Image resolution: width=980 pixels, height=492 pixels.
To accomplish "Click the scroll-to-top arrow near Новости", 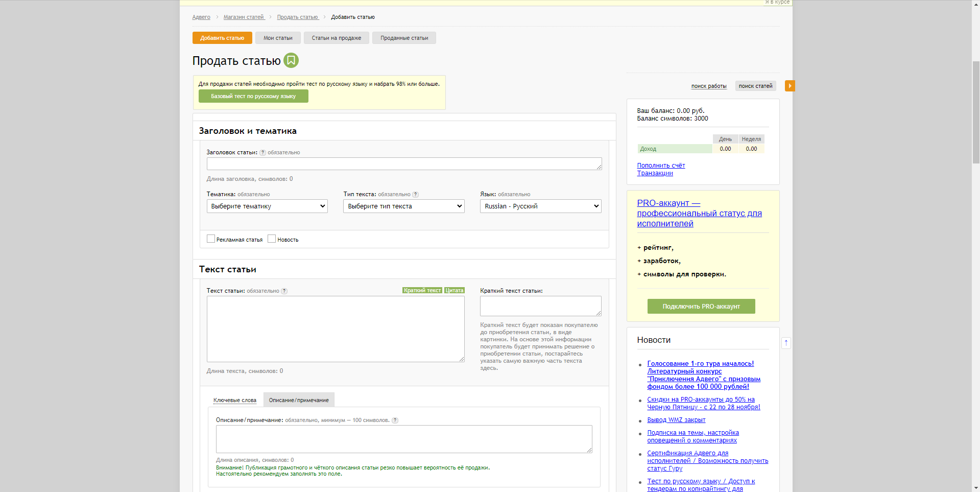I will point(786,343).
